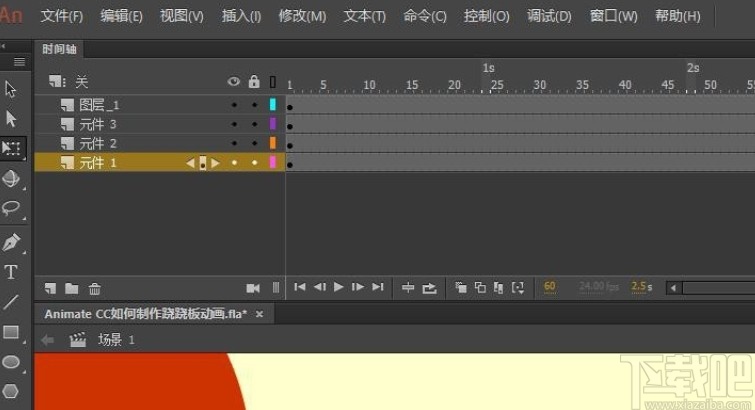Open the 帮助(H) menu

coord(677,16)
